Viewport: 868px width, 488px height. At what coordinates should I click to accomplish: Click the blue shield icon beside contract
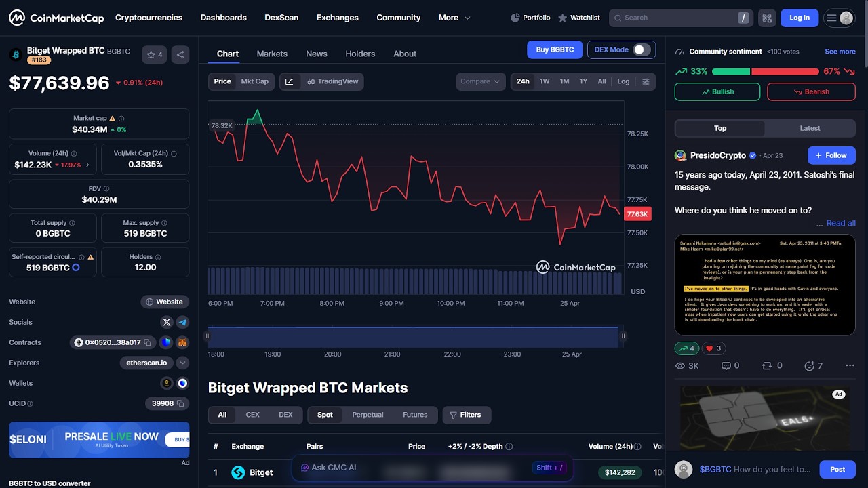tap(166, 342)
